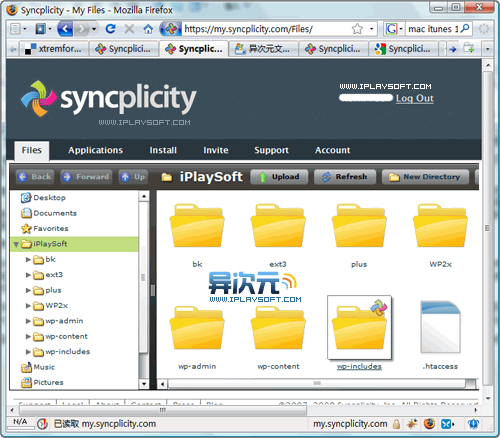Go back with Firefox back arrow
The width and height of the screenshot is (500, 438).
point(65,29)
